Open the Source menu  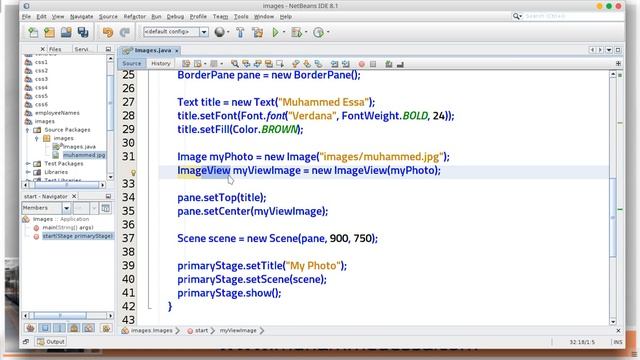108,17
